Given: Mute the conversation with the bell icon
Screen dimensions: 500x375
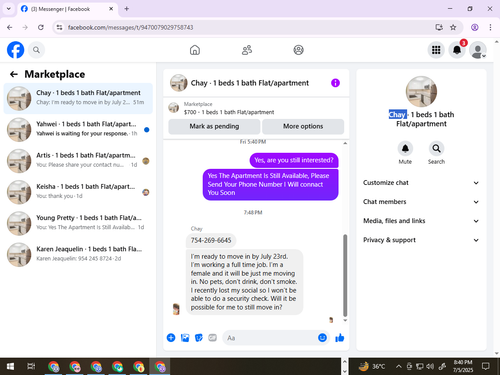Looking at the screenshot, I should (405, 149).
